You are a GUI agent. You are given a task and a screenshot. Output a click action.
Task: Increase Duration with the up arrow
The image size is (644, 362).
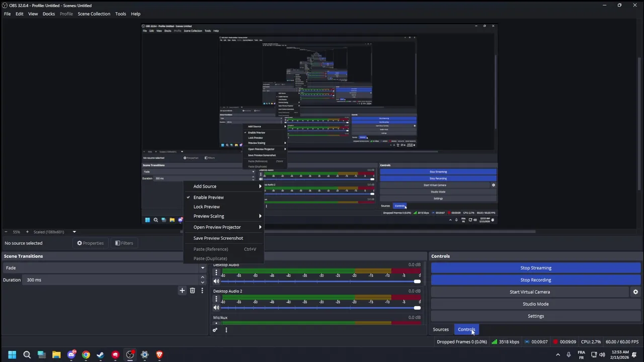pos(203,278)
